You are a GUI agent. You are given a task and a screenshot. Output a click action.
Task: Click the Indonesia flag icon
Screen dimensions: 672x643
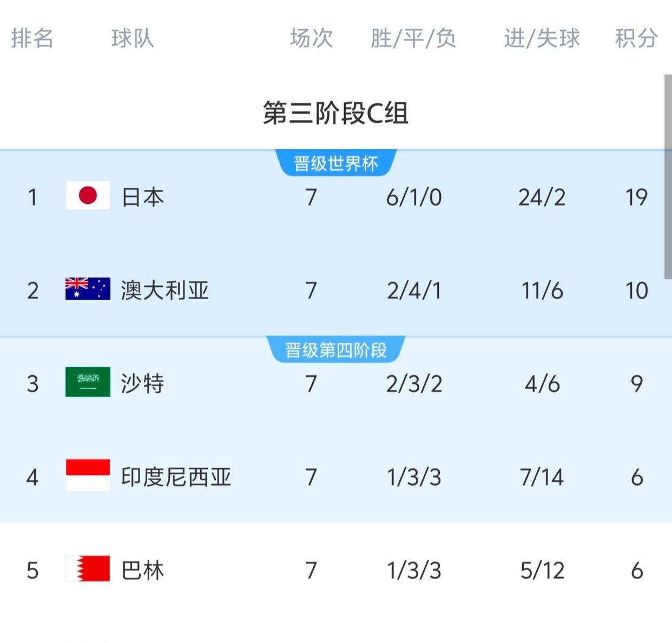[88, 475]
